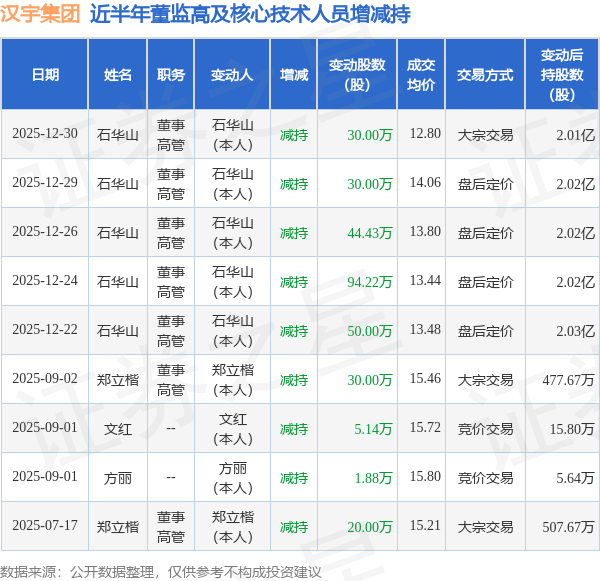Click the holding value 5.64万
The image size is (600, 581).
click(x=576, y=478)
